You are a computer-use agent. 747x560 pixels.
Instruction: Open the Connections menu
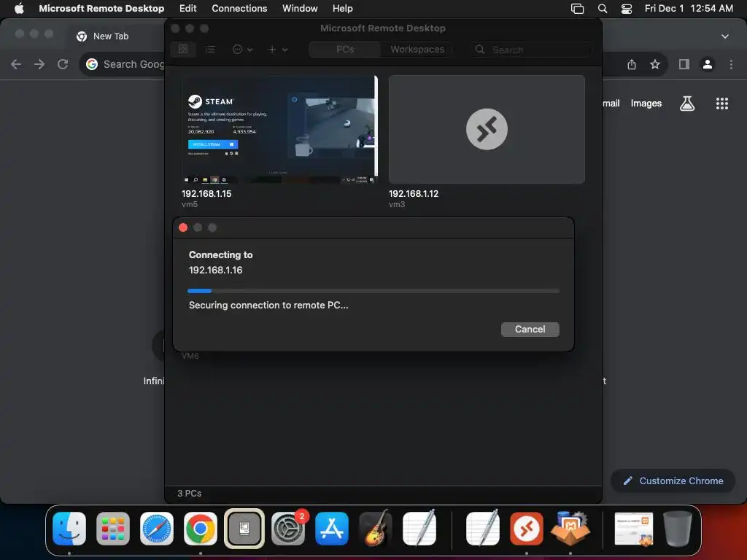(239, 8)
